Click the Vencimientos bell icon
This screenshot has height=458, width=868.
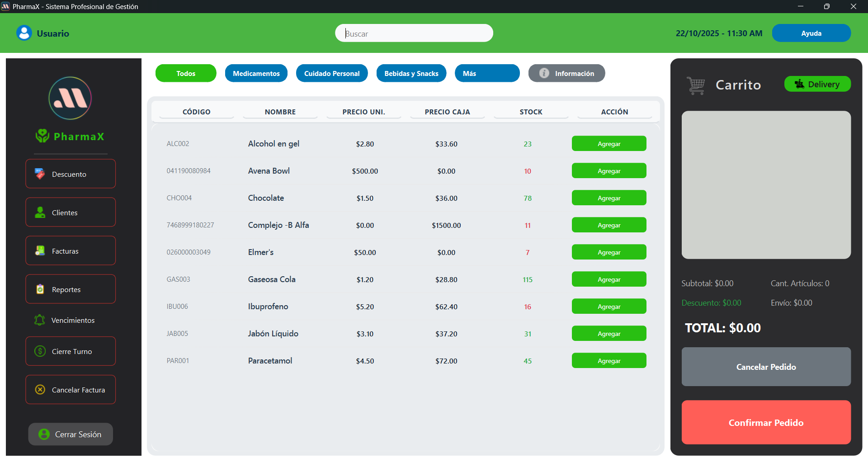[40, 320]
